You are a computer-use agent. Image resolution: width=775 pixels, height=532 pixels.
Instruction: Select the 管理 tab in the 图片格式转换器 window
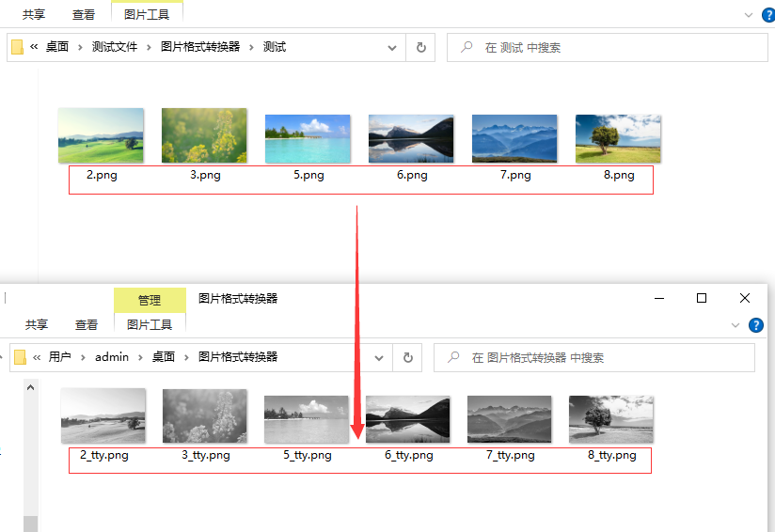pos(150,301)
